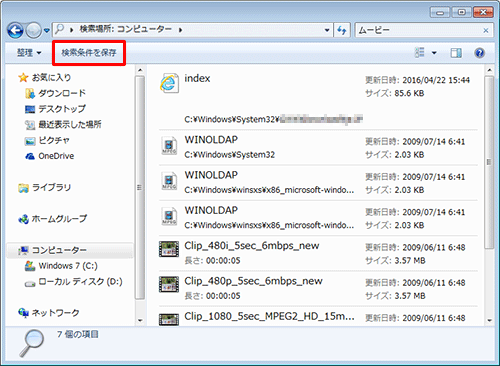Select ライブラリ in the navigation pane
500x366 pixels.
[x=51, y=187]
